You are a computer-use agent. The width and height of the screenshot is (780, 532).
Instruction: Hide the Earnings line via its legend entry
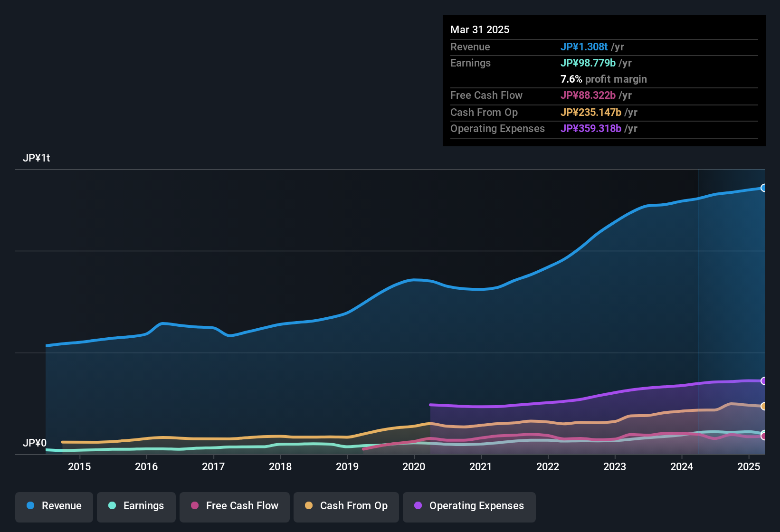click(x=136, y=506)
